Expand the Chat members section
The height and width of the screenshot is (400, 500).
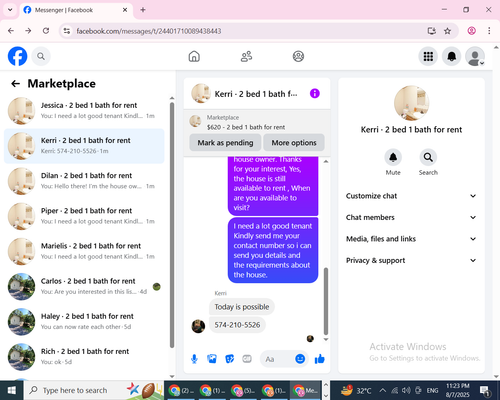click(x=411, y=217)
